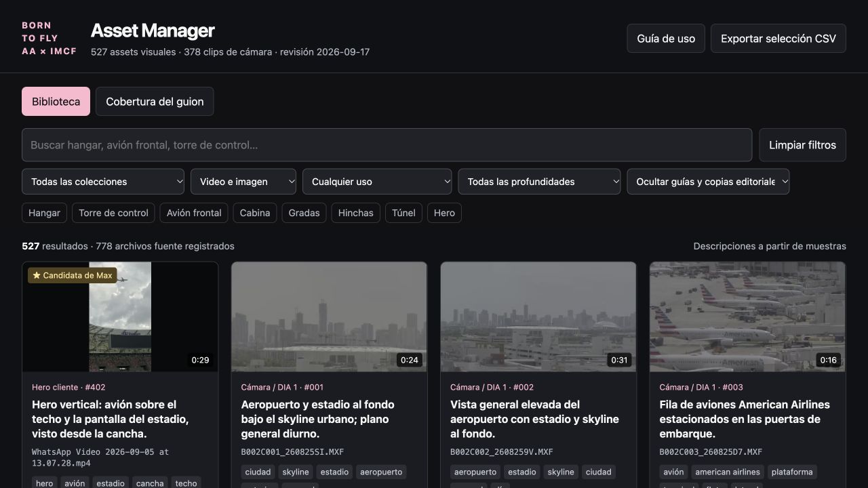The width and height of the screenshot is (868, 488).
Task: Click the WhatsApp Video filename text
Action: tap(100, 457)
